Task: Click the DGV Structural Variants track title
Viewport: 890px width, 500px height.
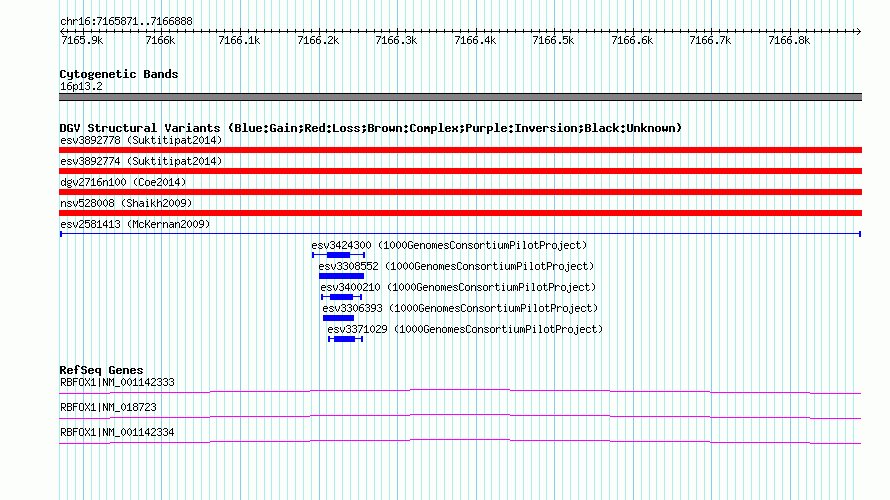Action: tap(371, 128)
